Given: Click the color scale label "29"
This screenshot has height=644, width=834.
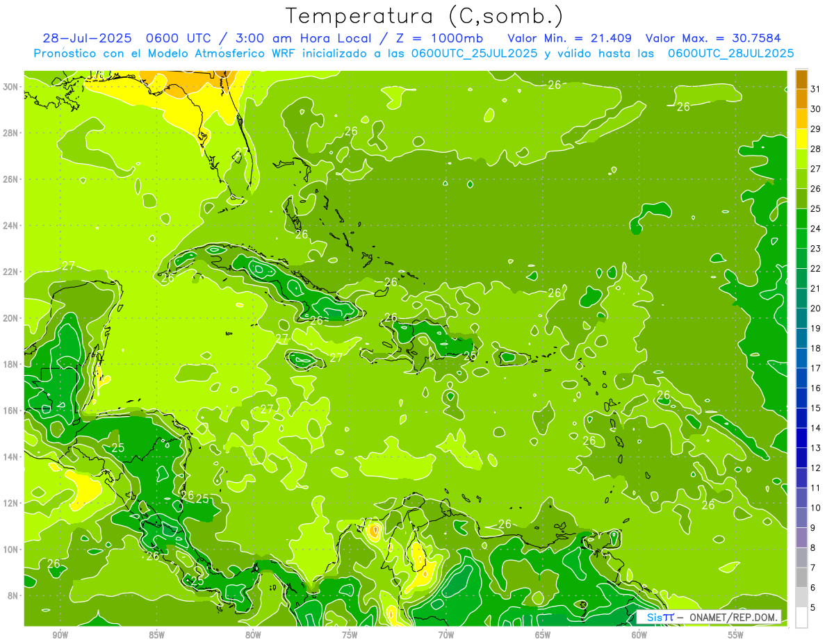Looking at the screenshot, I should point(816,129).
